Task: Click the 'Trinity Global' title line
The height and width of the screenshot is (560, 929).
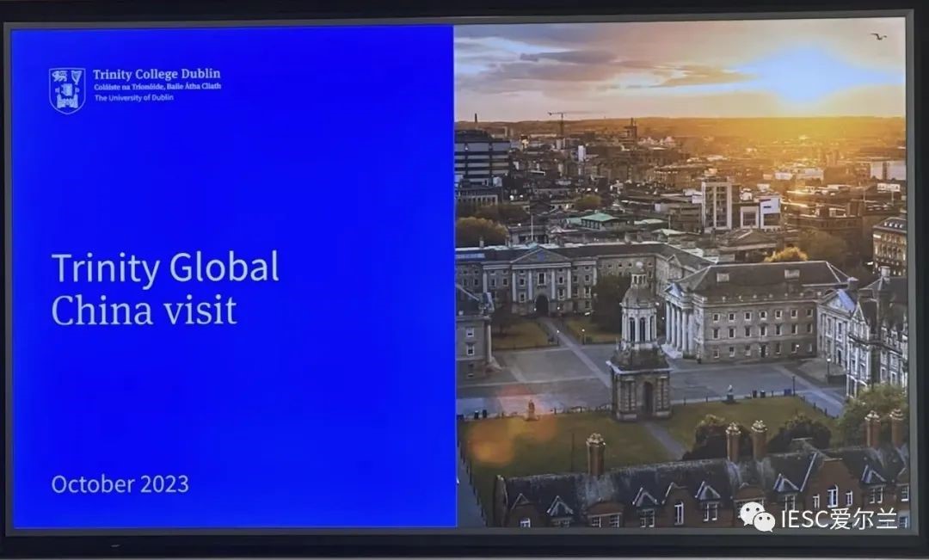Action: pyautogui.click(x=165, y=268)
